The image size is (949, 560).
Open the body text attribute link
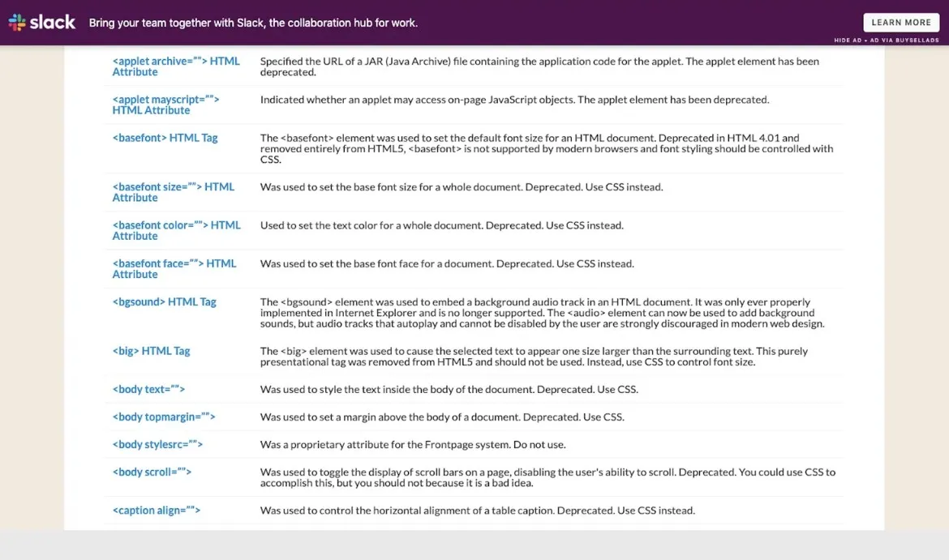pyautogui.click(x=148, y=390)
